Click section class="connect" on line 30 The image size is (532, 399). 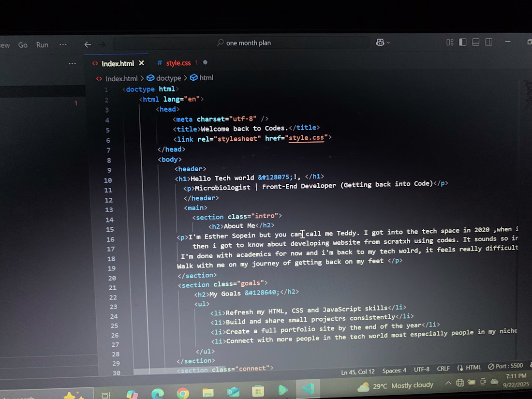click(225, 369)
